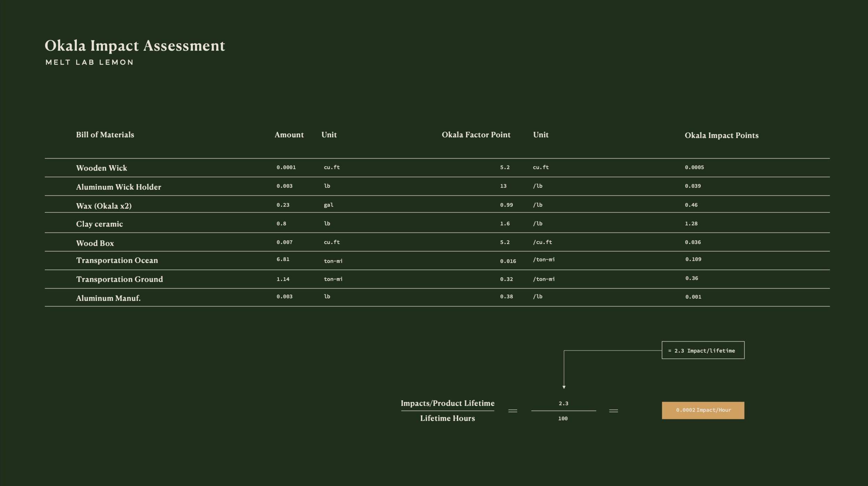This screenshot has height=486, width=868.
Task: Select the MELT LAB LEMON subtitle
Action: tap(89, 63)
